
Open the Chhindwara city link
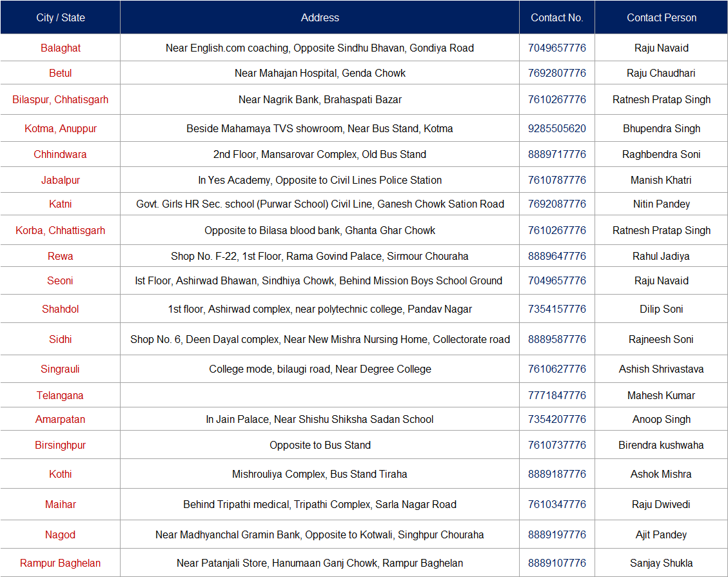pos(61,155)
